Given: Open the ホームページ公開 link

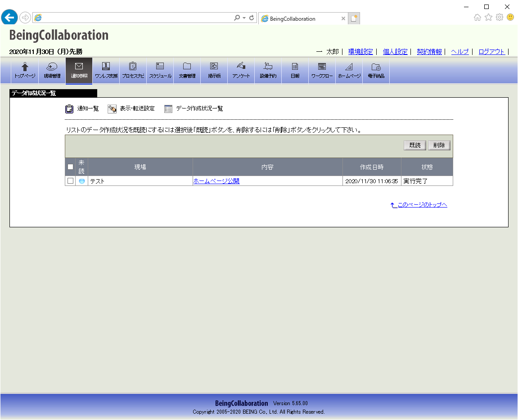Looking at the screenshot, I should pos(216,181).
